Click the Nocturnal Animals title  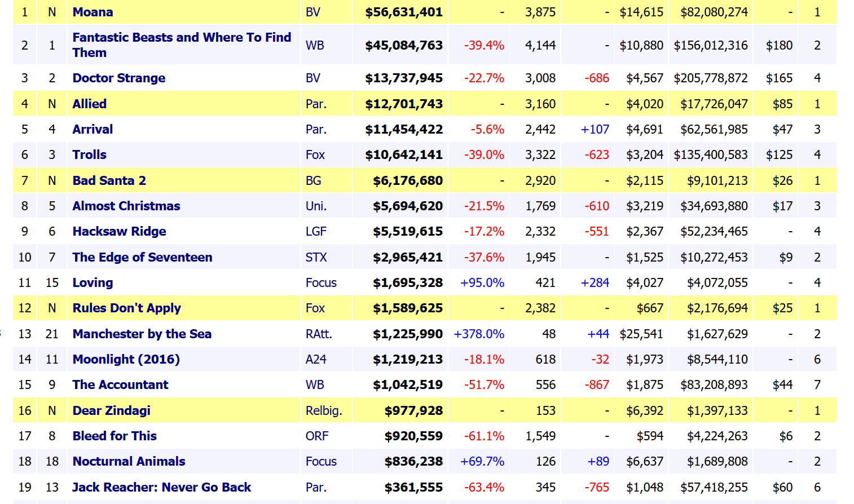pos(129,461)
